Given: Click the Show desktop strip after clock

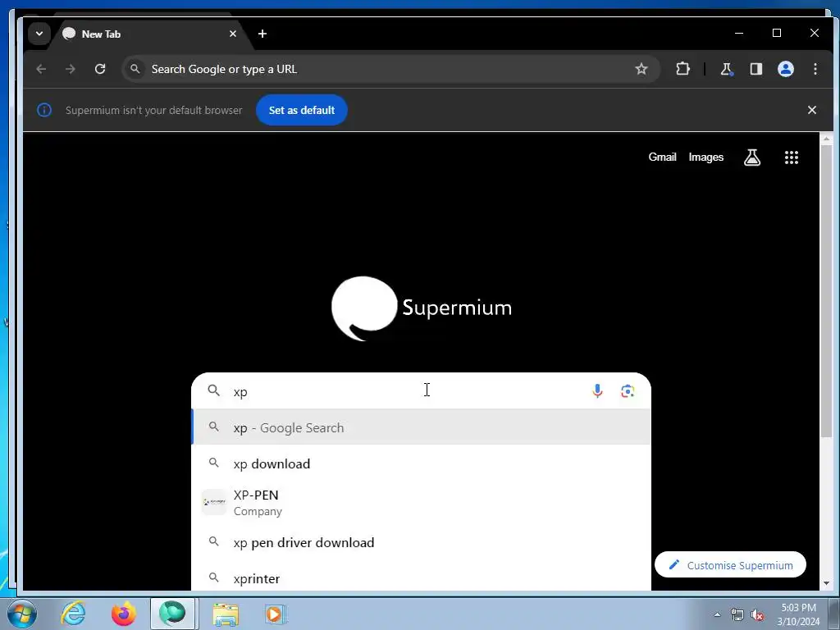Looking at the screenshot, I should (834, 614).
